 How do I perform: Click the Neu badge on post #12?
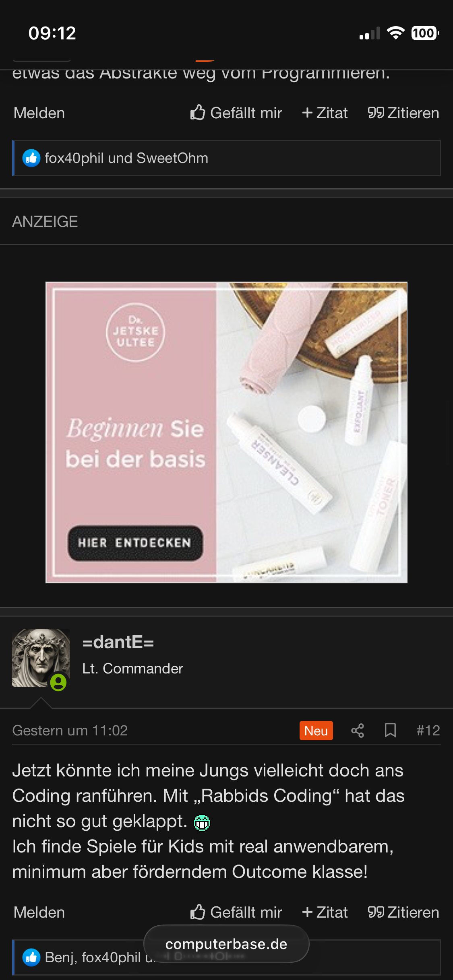click(x=316, y=731)
